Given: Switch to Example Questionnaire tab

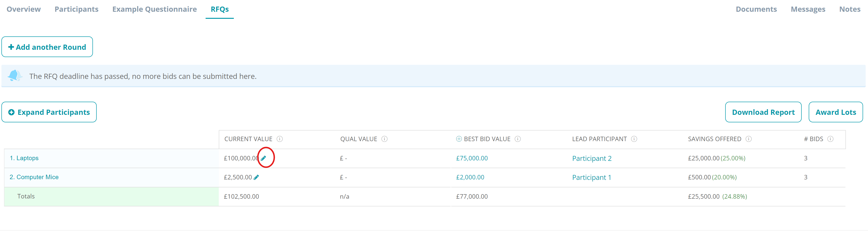Looking at the screenshot, I should point(155,9).
